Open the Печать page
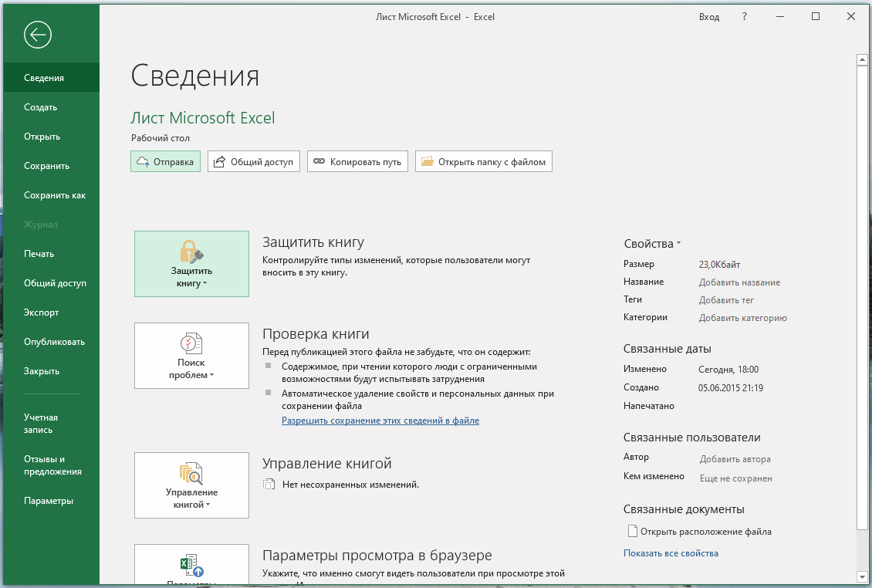872x588 pixels. pyautogui.click(x=51, y=254)
